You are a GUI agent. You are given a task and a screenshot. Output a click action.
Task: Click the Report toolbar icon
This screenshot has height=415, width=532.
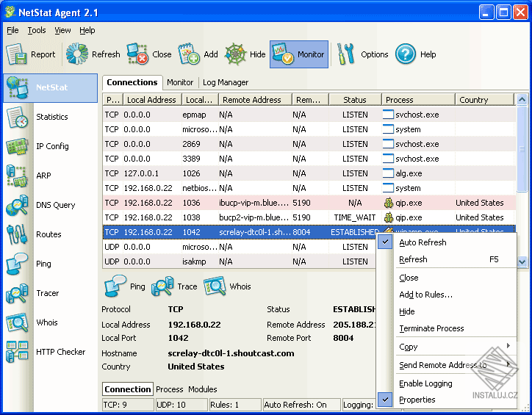[18, 54]
